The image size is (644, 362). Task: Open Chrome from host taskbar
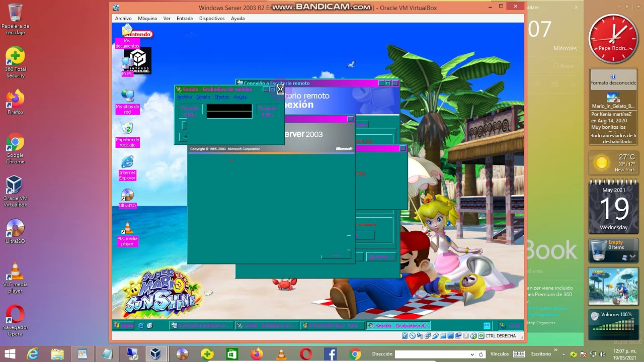tap(355, 354)
